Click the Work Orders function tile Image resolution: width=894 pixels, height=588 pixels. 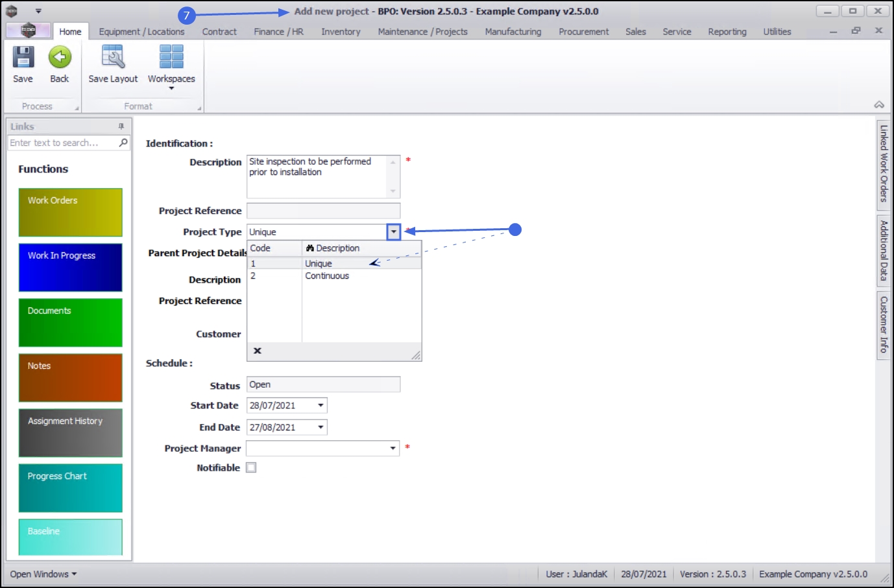[71, 213]
